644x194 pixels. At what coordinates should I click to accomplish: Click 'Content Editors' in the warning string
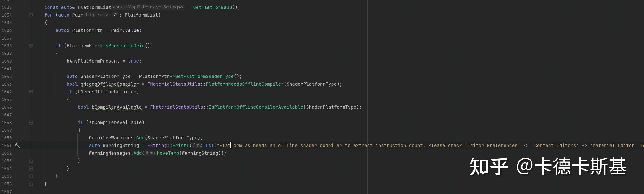555,145
